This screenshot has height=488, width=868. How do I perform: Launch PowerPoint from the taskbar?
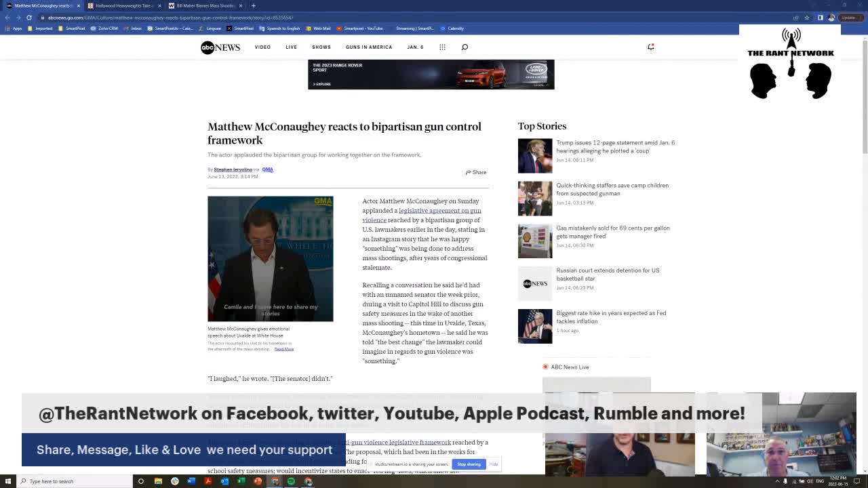click(x=258, y=481)
